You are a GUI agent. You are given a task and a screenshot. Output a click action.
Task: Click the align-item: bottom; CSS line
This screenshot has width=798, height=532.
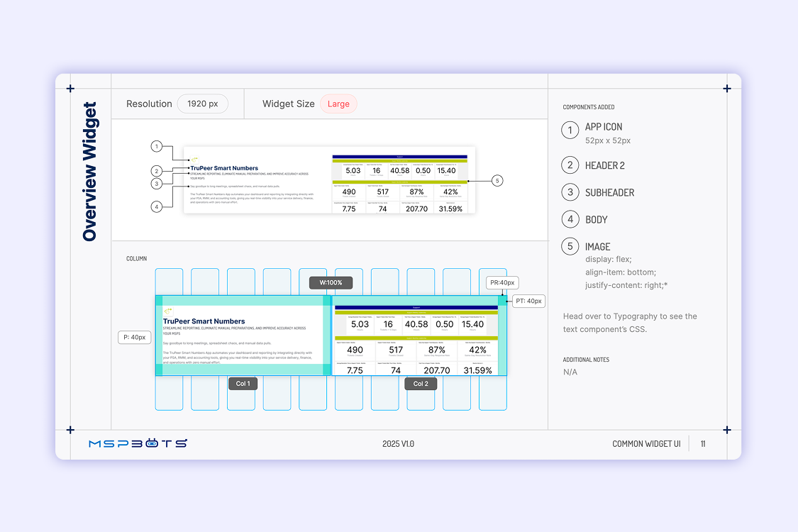(x=621, y=272)
